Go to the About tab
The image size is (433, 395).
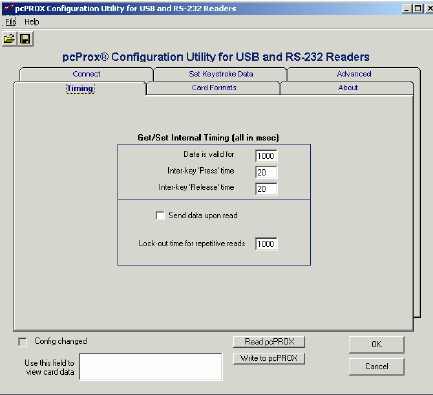(x=348, y=88)
